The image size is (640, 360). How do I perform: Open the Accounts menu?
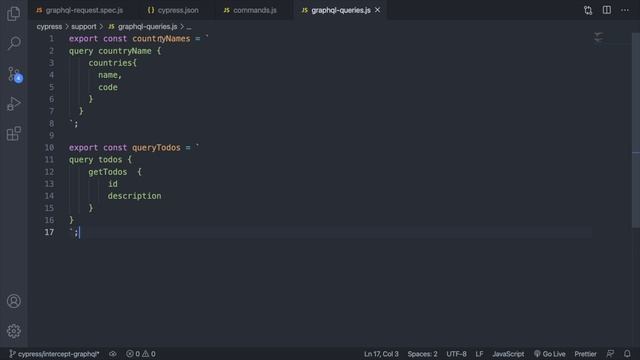tap(13, 301)
